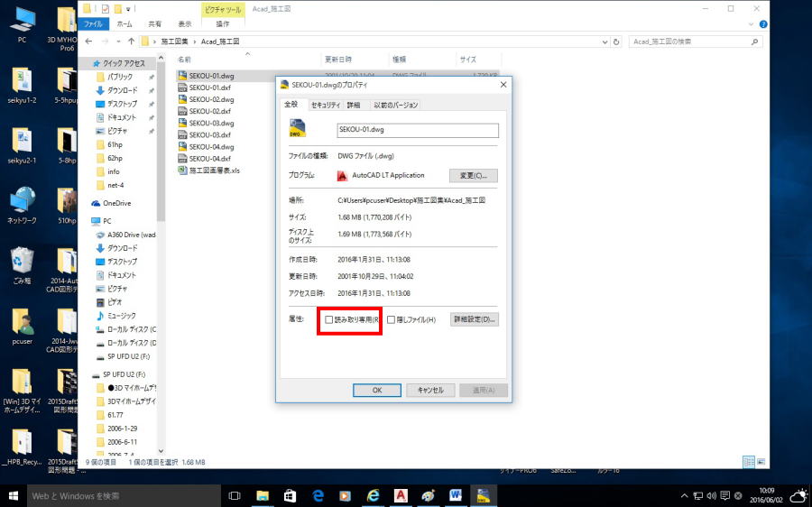Switch to the Details (詳細) tab
The width and height of the screenshot is (812, 507).
point(354,106)
